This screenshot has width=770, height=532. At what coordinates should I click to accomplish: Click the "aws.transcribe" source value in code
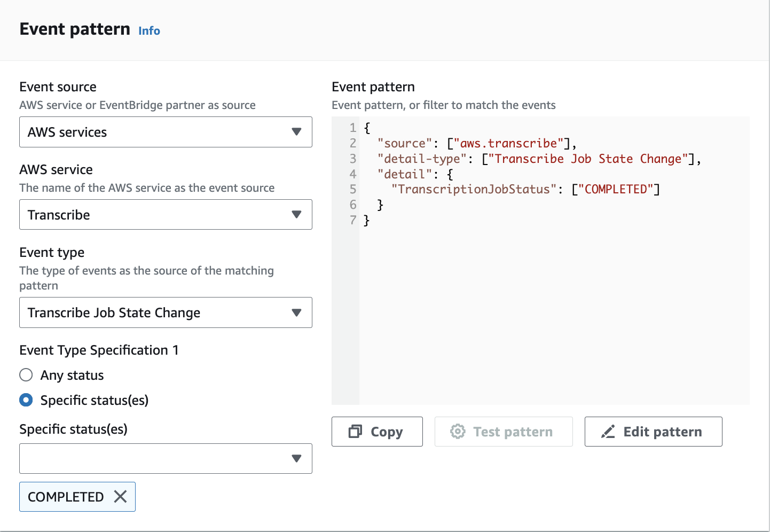pyautogui.click(x=508, y=143)
